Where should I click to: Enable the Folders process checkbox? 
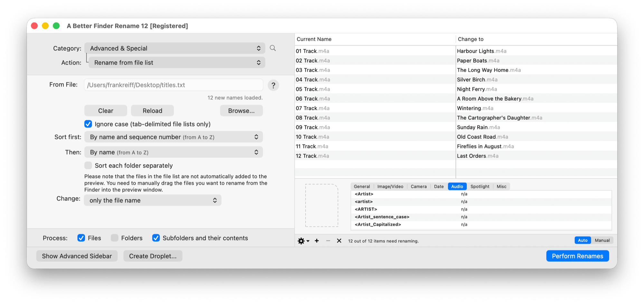(x=115, y=238)
